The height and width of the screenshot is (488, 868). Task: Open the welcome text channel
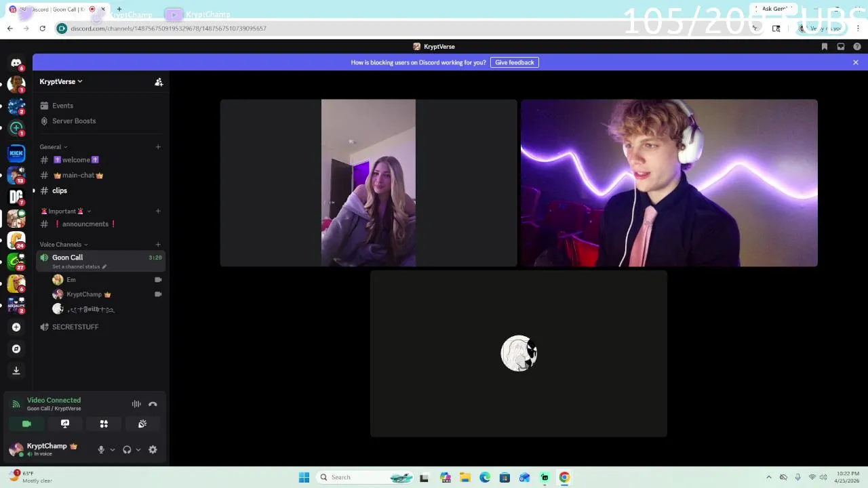pyautogui.click(x=100, y=160)
